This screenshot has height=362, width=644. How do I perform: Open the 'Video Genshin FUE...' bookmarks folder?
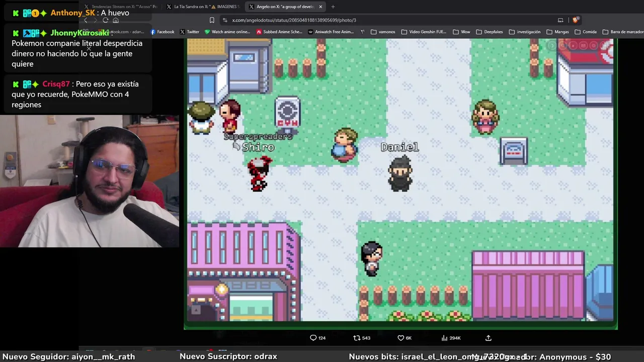(x=424, y=32)
